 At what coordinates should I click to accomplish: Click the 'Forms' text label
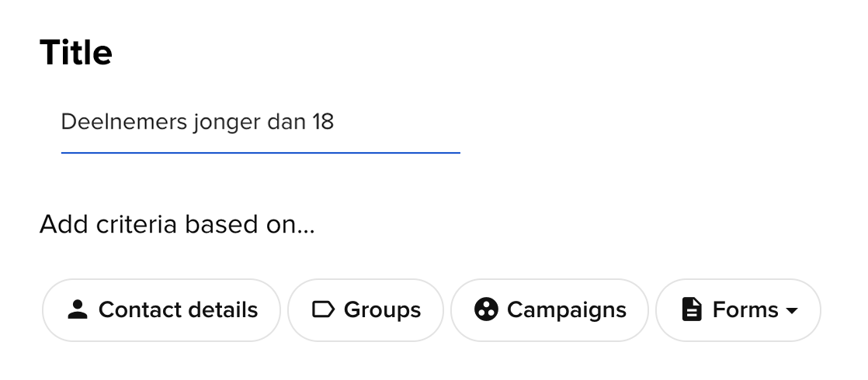(x=745, y=310)
